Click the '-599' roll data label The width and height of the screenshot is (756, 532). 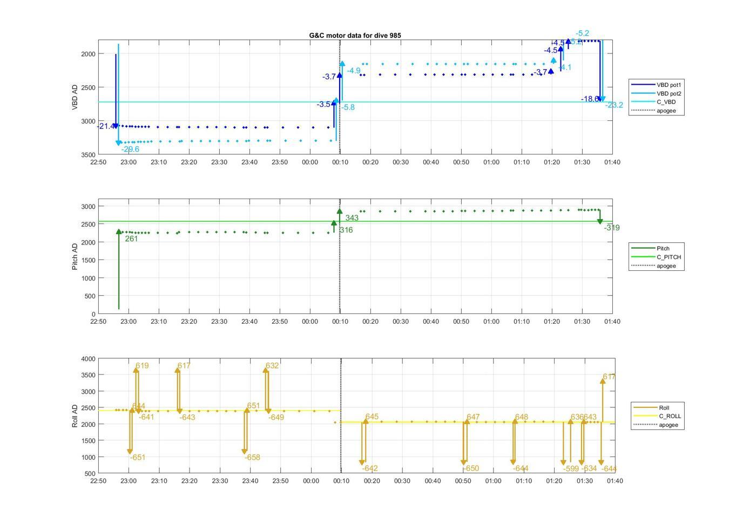[571, 468]
